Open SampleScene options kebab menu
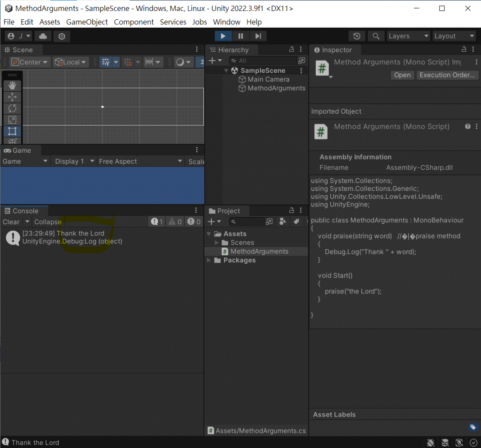The width and height of the screenshot is (481, 448). tap(301, 71)
